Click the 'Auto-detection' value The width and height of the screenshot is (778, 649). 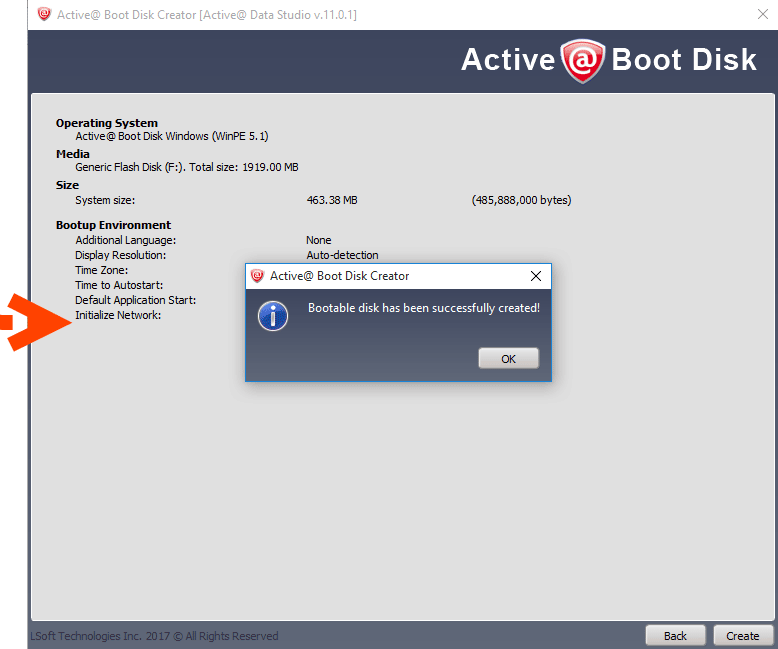[x=342, y=255]
